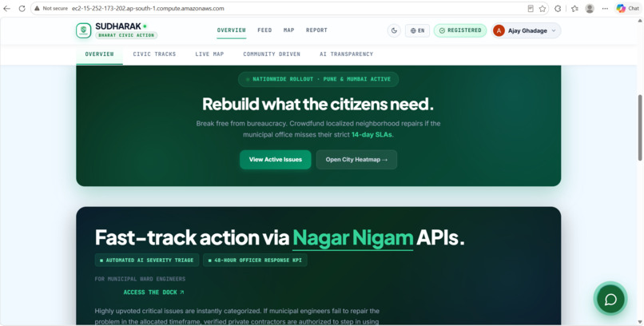Click the 48-Hour Officer Response KPI tag
The image size is (644, 326).
[x=255, y=260]
